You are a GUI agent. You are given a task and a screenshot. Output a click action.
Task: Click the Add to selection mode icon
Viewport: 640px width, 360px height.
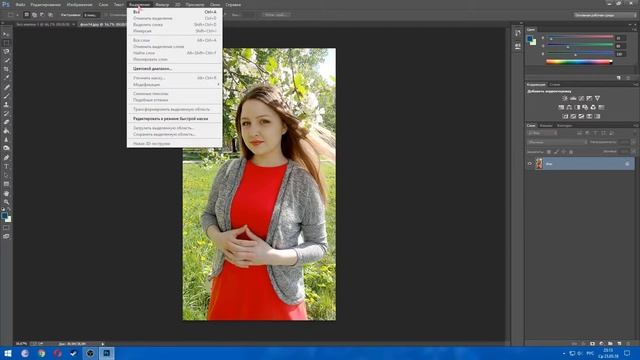pos(34,15)
